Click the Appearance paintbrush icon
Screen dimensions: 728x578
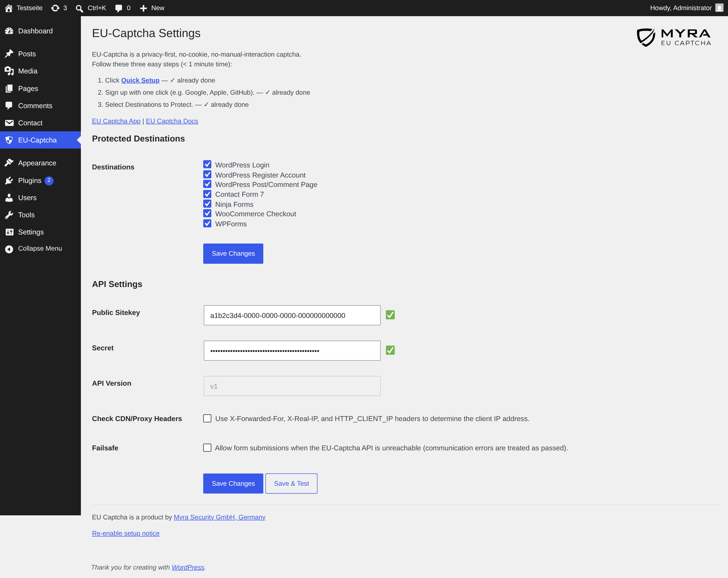pos(9,163)
